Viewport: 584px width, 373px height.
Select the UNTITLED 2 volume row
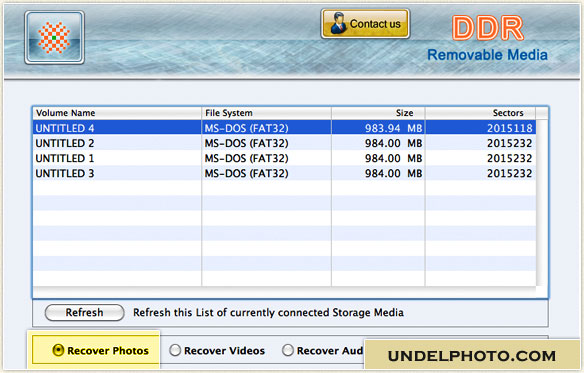[285, 143]
